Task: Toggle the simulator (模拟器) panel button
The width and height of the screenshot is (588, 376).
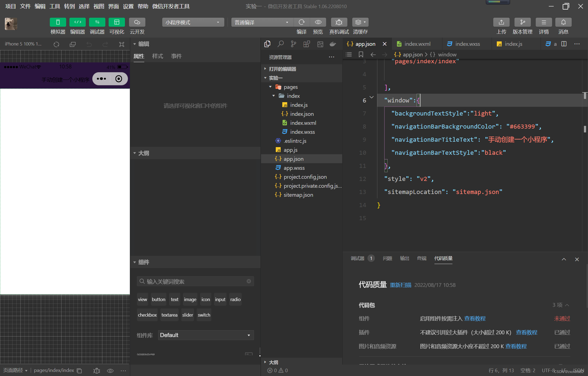Action: coord(58,22)
